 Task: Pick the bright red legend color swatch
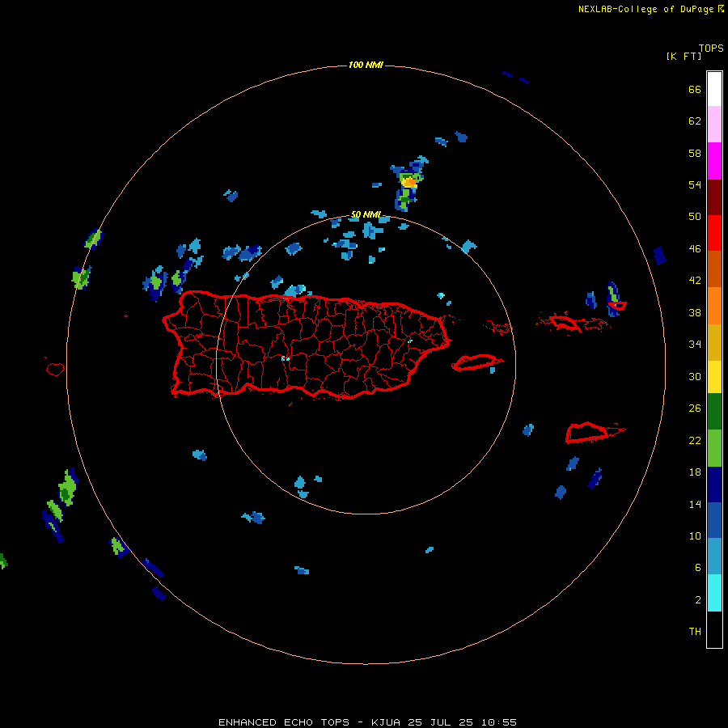click(714, 233)
